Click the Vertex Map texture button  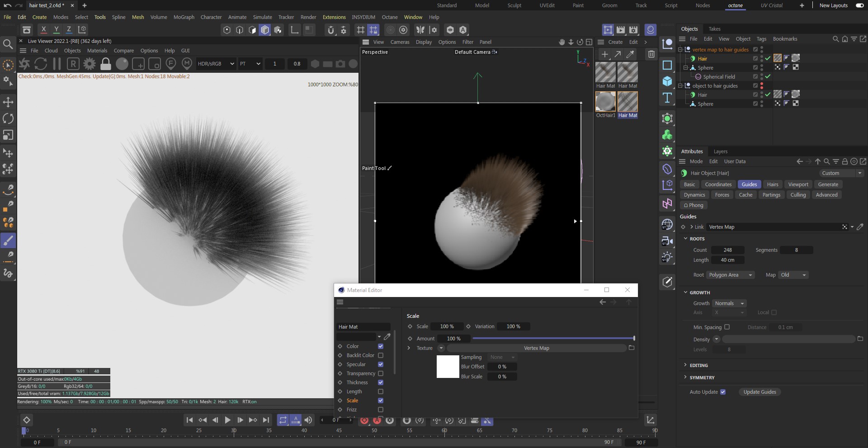536,348
